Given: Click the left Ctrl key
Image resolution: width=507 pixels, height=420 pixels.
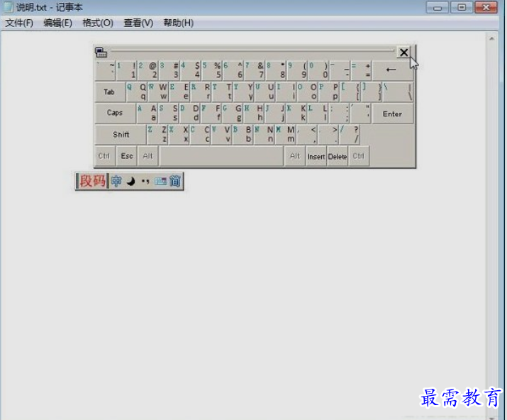Looking at the screenshot, I should point(105,156).
